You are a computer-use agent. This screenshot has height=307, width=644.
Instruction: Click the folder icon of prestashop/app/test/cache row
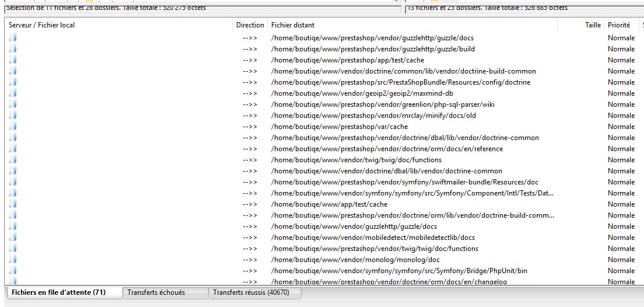pos(13,60)
